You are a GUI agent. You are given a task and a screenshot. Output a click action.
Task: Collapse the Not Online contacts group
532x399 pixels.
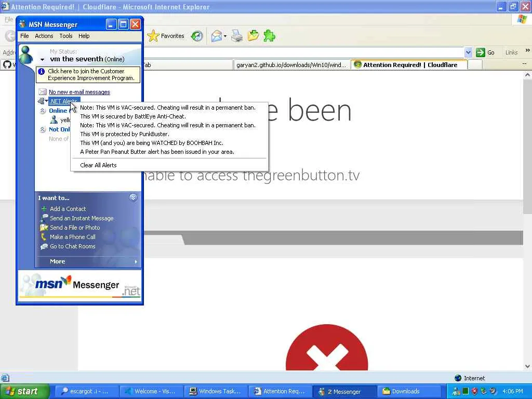point(43,129)
